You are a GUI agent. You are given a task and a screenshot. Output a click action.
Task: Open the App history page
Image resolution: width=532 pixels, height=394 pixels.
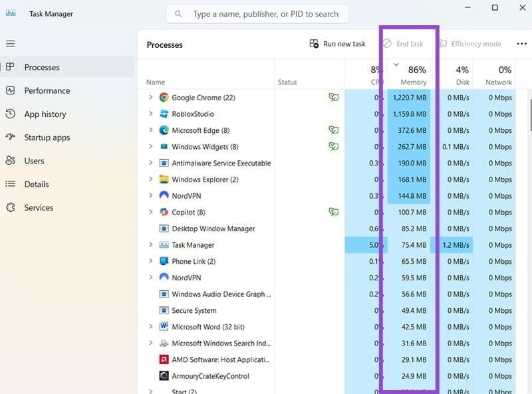tap(68, 114)
